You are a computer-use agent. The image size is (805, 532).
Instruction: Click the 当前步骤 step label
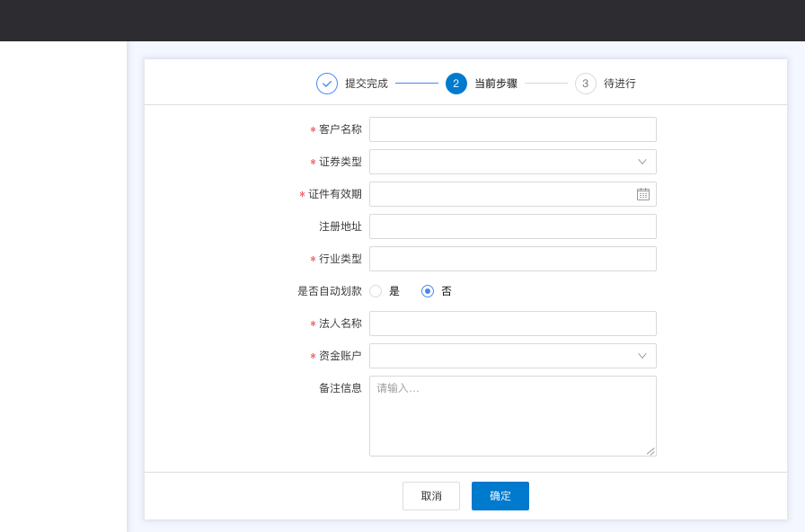point(496,84)
